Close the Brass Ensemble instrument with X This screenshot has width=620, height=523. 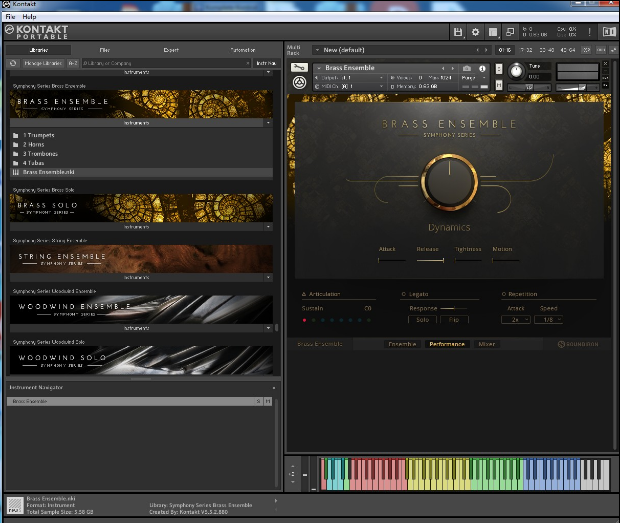pos(605,64)
